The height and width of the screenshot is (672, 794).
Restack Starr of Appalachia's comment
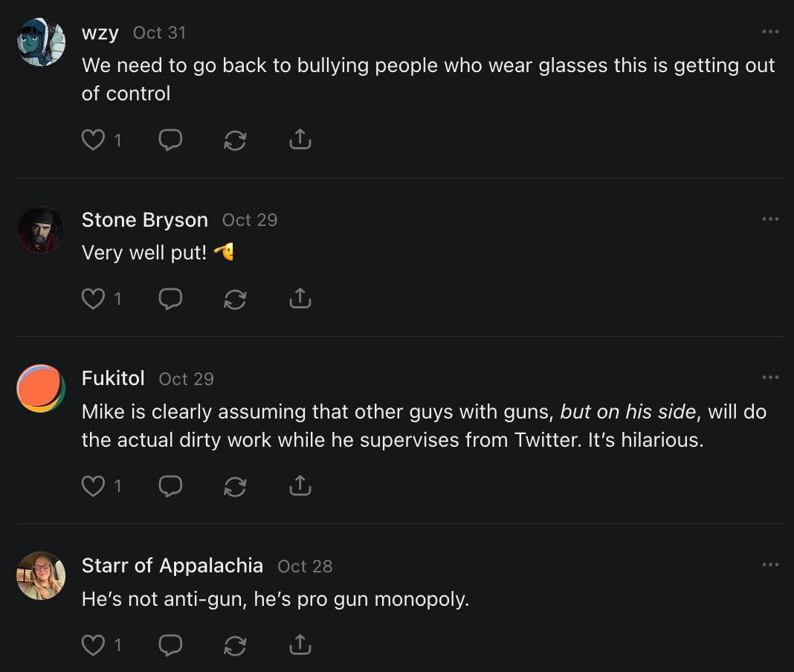tap(235, 645)
